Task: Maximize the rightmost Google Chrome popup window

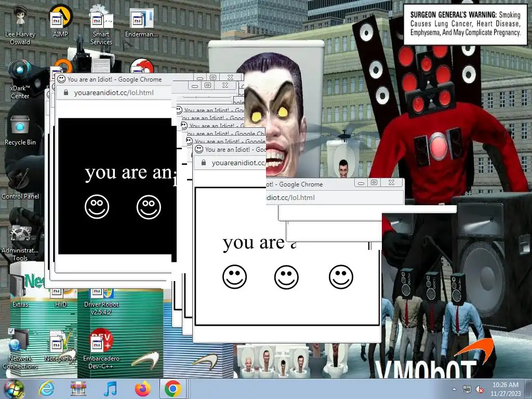Action: [x=374, y=182]
